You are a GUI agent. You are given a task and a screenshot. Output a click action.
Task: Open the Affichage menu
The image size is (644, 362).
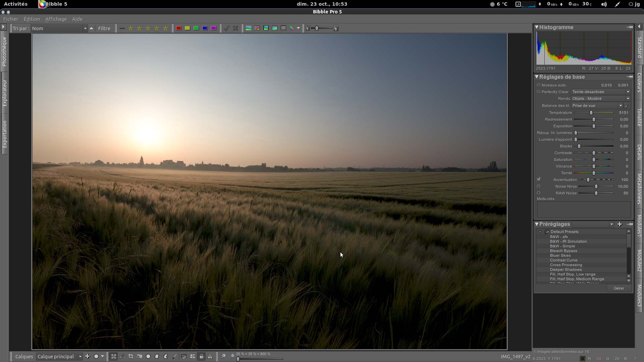(x=56, y=19)
